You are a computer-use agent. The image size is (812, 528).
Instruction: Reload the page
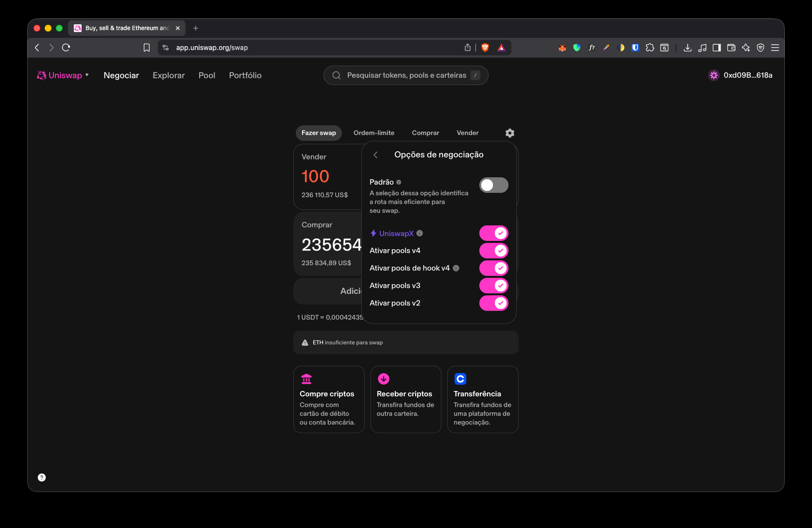pyautogui.click(x=66, y=48)
